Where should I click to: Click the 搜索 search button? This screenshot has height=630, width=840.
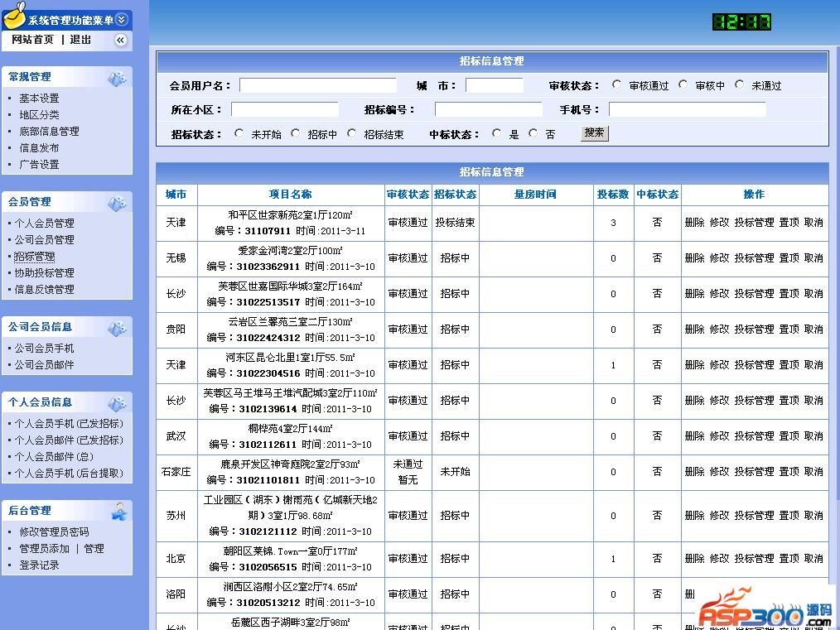594,132
